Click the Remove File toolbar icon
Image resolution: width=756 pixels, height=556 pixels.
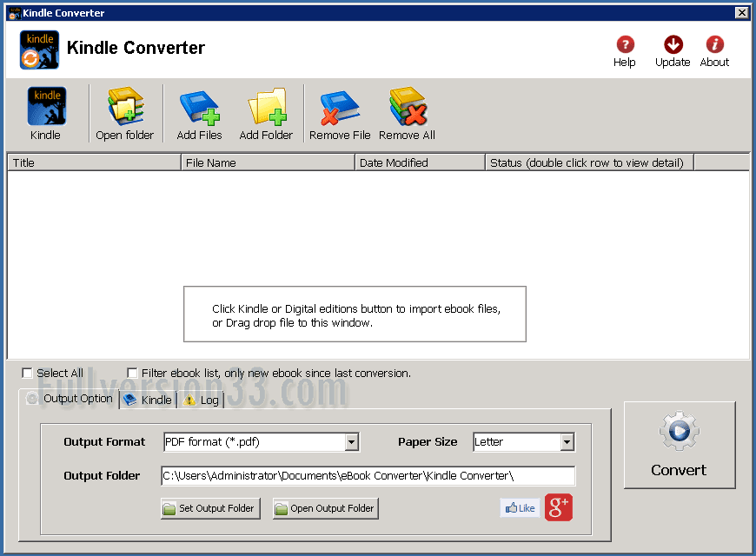pyautogui.click(x=339, y=107)
